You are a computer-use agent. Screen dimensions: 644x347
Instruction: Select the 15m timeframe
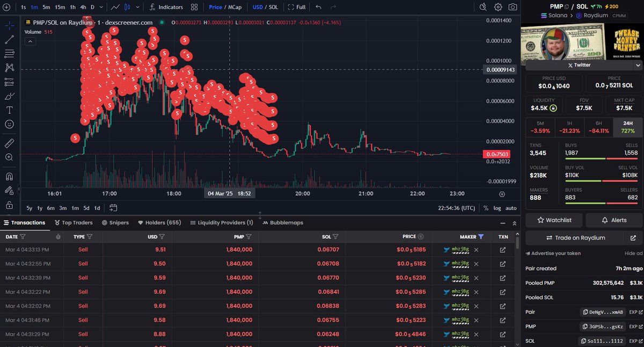coord(60,7)
